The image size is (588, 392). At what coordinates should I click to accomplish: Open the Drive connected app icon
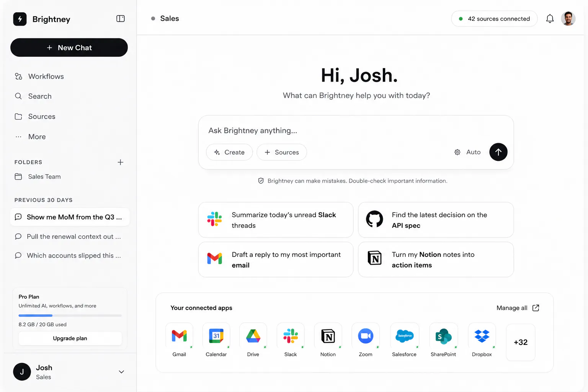point(253,336)
